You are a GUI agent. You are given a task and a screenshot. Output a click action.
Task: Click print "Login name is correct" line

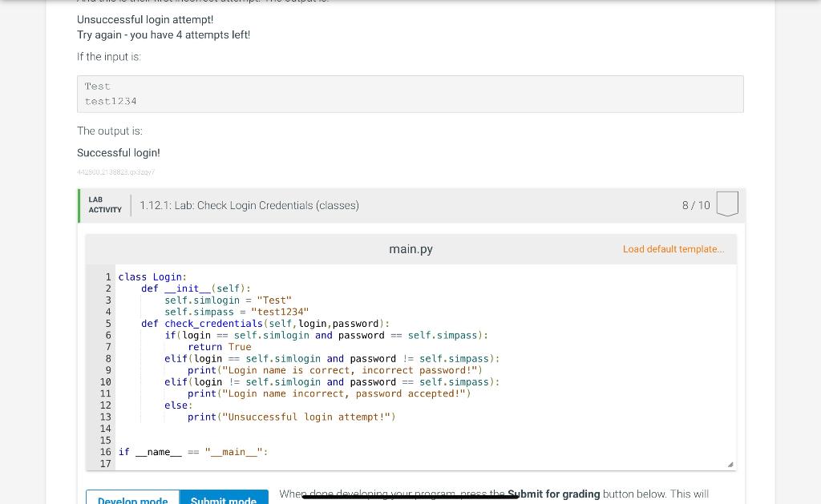tap(335, 370)
